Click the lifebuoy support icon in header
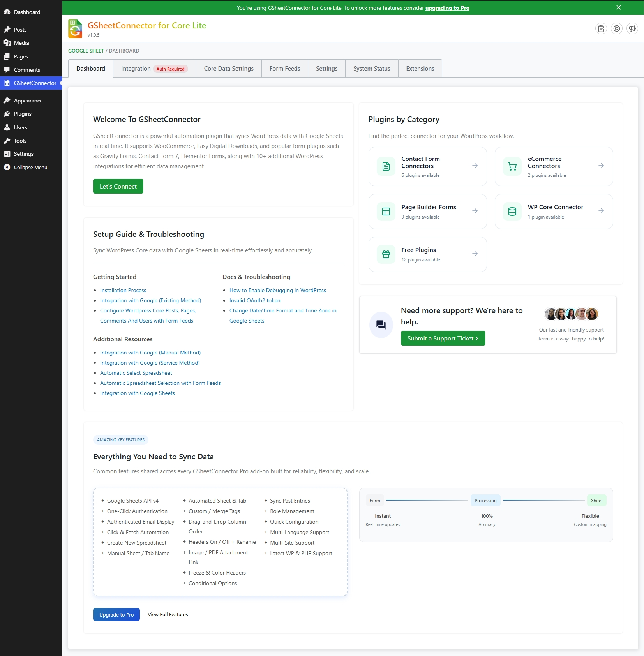 (x=617, y=28)
